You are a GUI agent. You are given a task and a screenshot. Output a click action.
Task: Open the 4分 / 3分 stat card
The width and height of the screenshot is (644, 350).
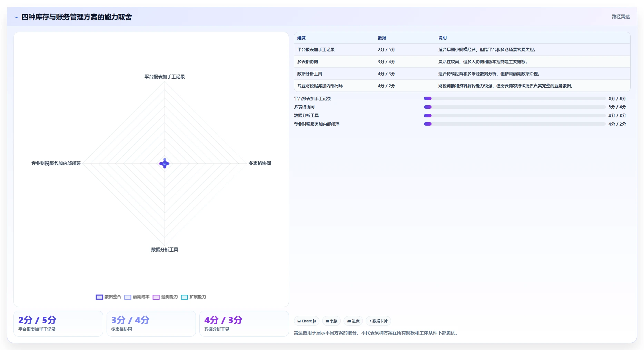coord(244,324)
